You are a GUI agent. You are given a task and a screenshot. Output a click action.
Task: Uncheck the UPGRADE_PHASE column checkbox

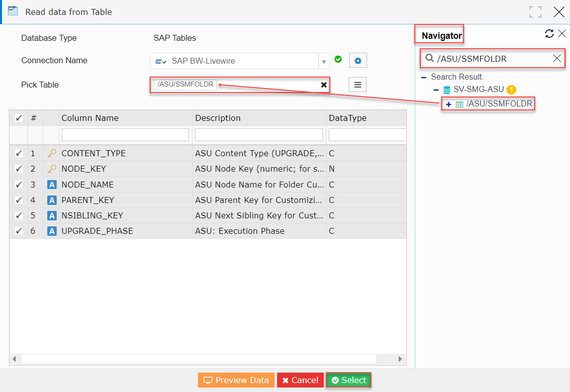[x=18, y=230]
